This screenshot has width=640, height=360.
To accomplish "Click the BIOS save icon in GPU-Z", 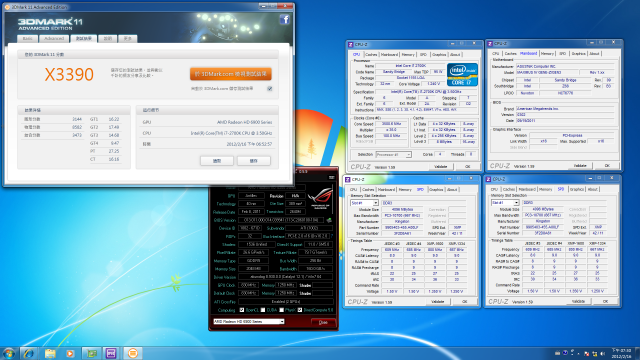I will 329,220.
